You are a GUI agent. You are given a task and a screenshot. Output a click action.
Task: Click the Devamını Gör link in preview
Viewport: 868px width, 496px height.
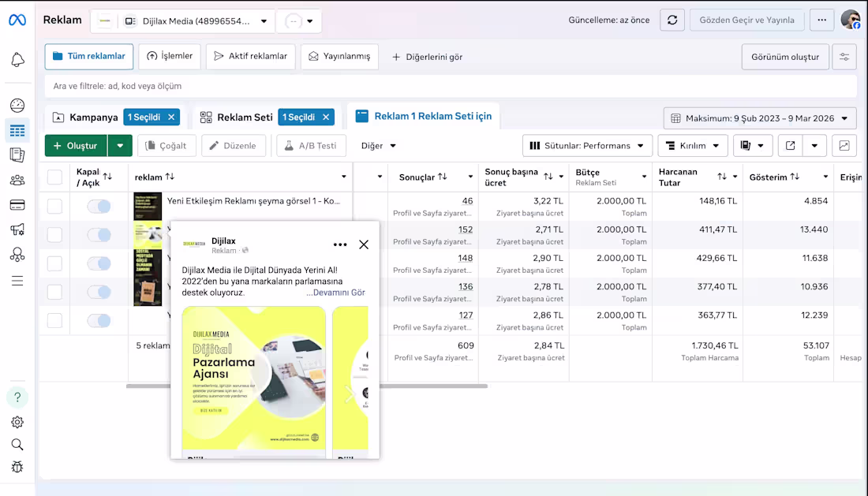point(336,293)
